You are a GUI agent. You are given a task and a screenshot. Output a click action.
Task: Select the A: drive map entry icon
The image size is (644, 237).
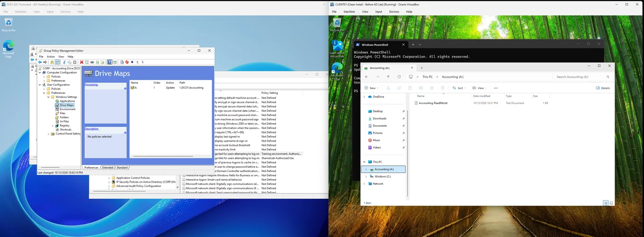point(132,87)
